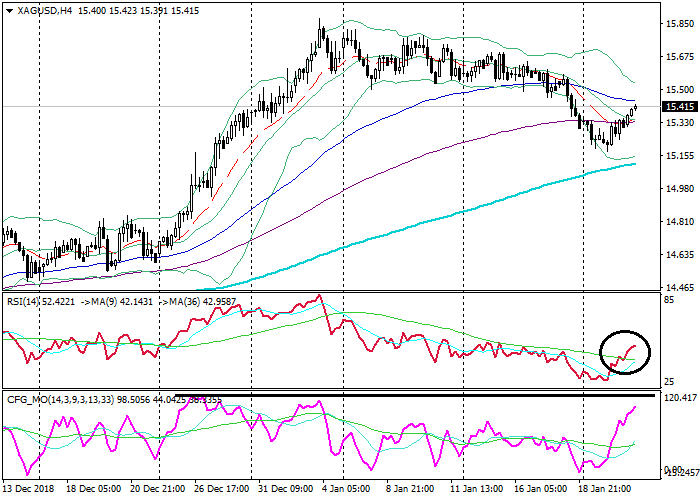Click the thick cyan moving average line

(x=450, y=213)
